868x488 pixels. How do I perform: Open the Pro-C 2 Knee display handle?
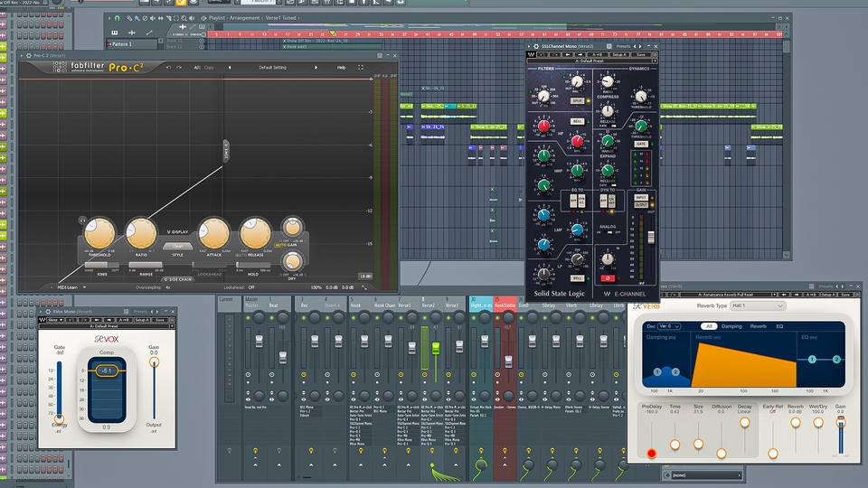[x=226, y=151]
